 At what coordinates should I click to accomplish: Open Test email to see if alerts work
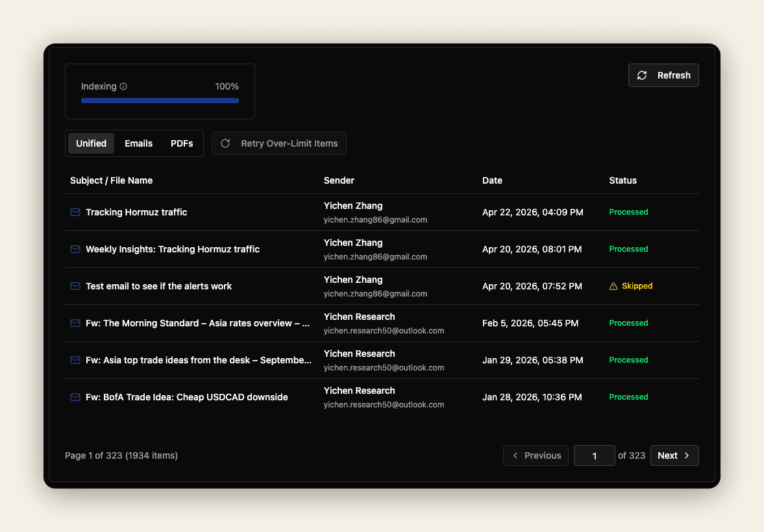point(159,286)
